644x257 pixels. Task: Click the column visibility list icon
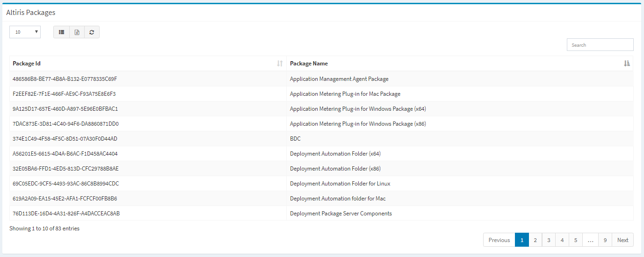pyautogui.click(x=61, y=32)
